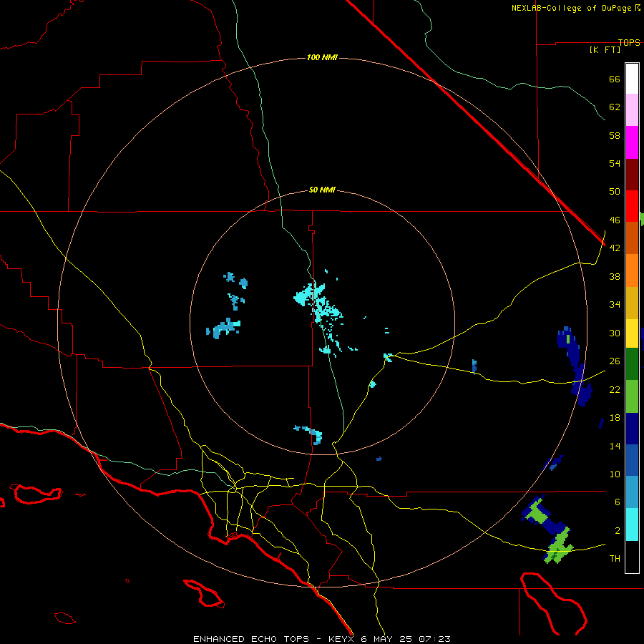Click the dark red 54 kft swatch
Screen dimensions: 644x644
(x=632, y=175)
